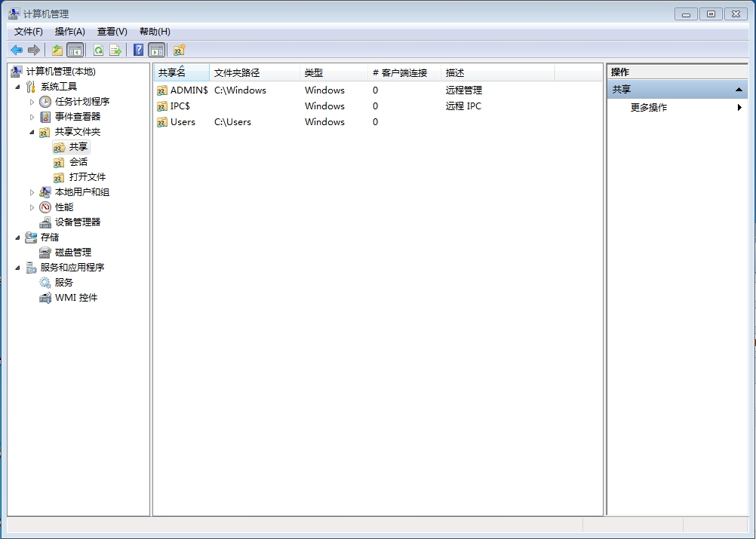Image resolution: width=756 pixels, height=539 pixels.
Task: Click the ADMIN$ share icon
Action: pyautogui.click(x=162, y=90)
